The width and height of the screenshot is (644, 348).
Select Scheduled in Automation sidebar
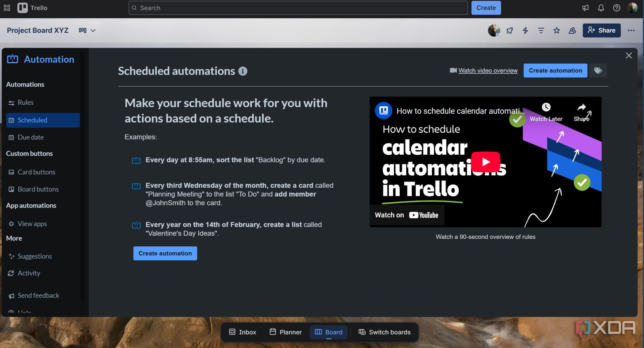point(43,120)
